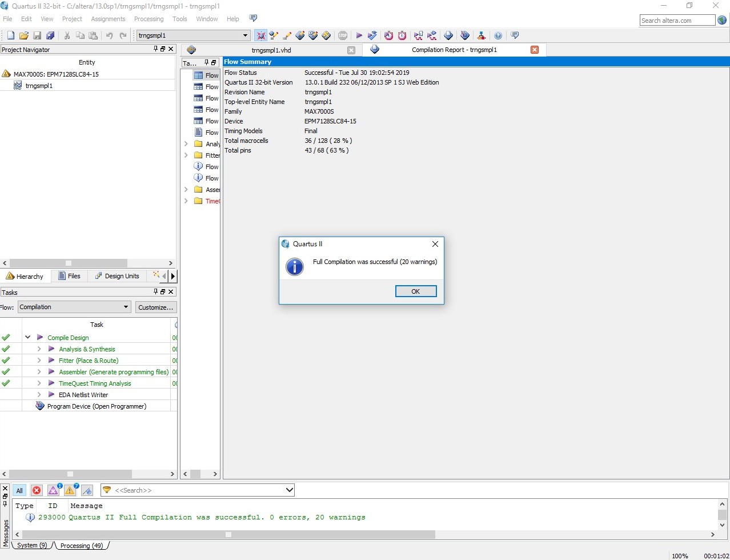Click the info icon on message 293000
730x560 pixels.
point(30,518)
